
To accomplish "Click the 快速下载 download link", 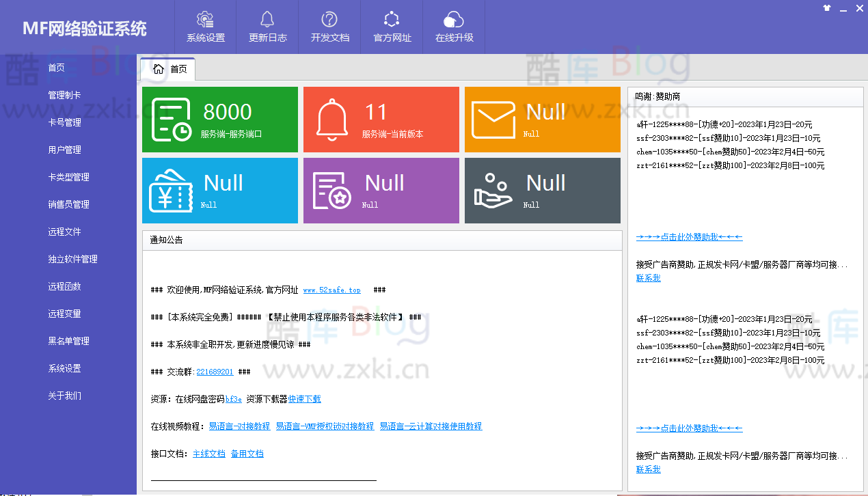I will tap(303, 399).
